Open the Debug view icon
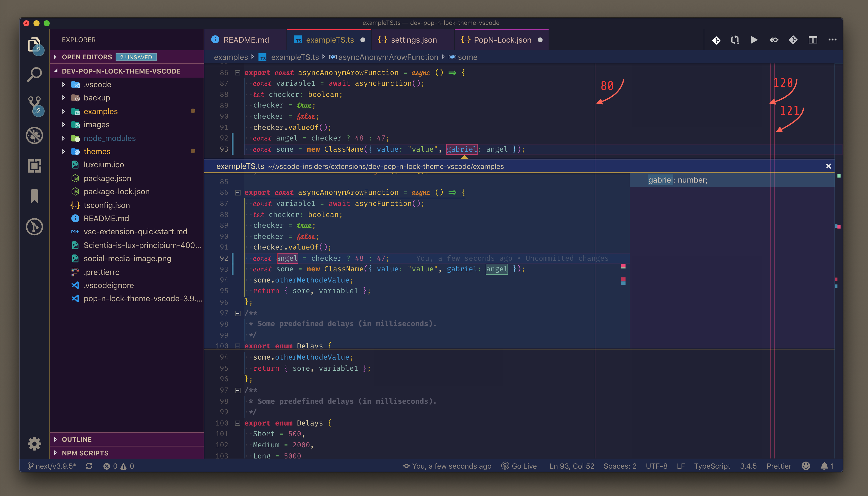This screenshot has width=868, height=496. pos(34,135)
